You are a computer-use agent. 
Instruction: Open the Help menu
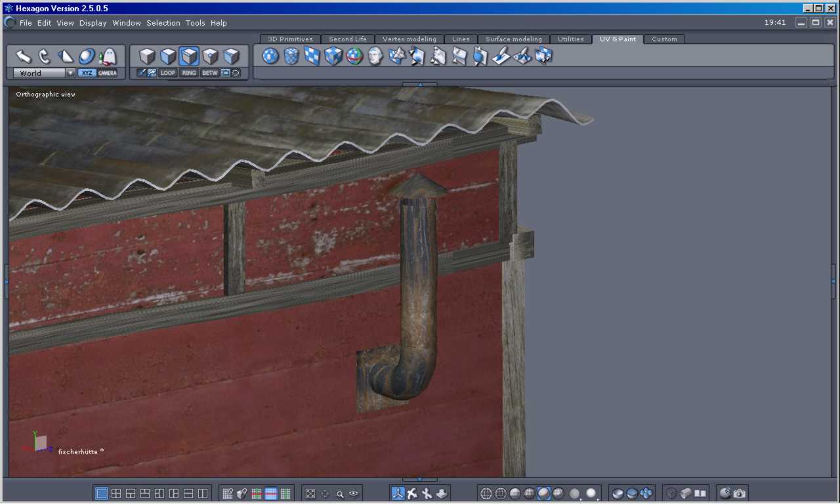pyautogui.click(x=219, y=23)
